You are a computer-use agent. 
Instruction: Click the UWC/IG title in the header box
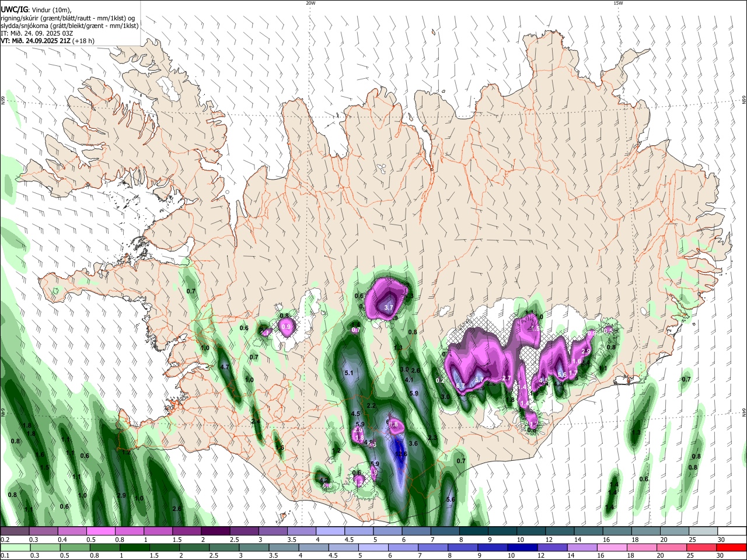coord(14,9)
